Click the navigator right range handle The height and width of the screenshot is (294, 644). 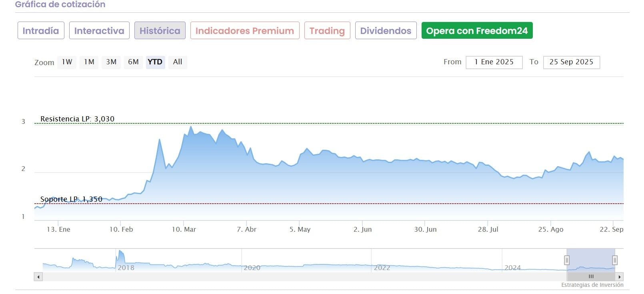click(615, 260)
